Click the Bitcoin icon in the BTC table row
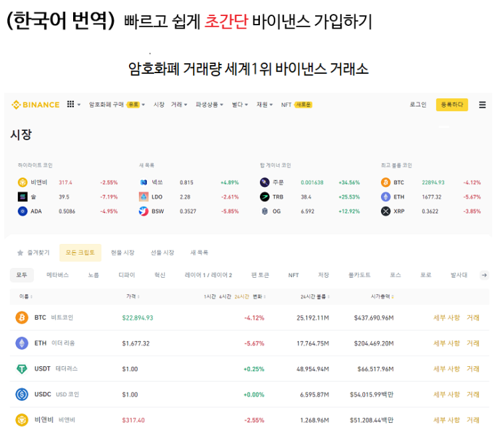The width and height of the screenshot is (494, 448). pos(22,318)
